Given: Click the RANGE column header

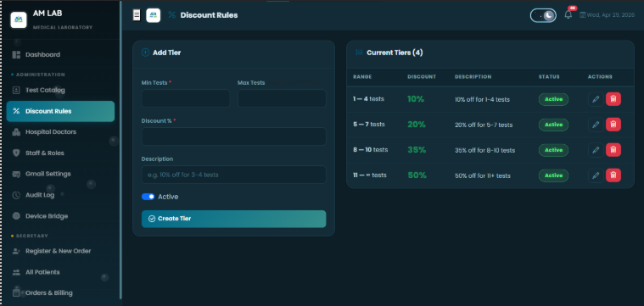Looking at the screenshot, I should [x=362, y=76].
